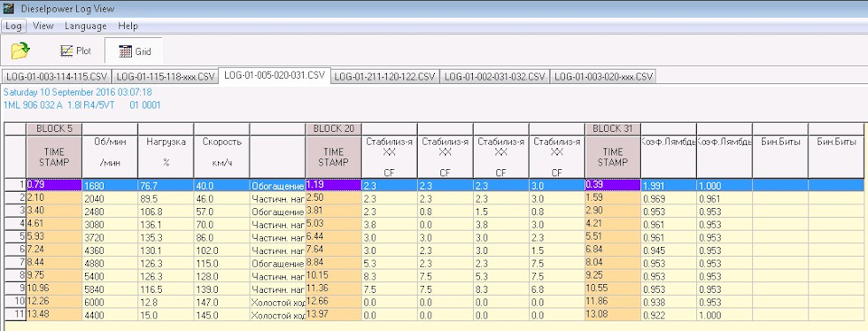Viewport: 868px width, 331px height.
Task: Click Холостой ход cell in row 10
Action: (278, 302)
